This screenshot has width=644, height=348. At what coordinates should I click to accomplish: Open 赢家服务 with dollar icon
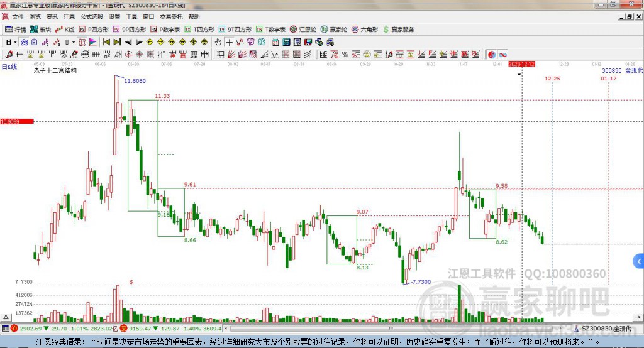point(398,30)
